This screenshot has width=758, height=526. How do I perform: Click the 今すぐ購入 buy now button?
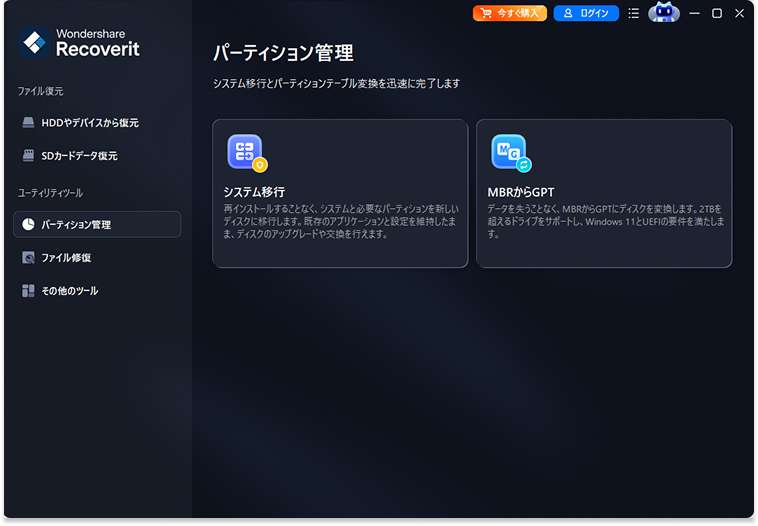point(510,14)
